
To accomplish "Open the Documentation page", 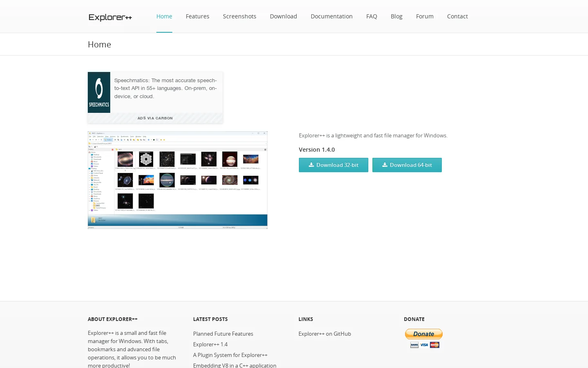I will coord(332,16).
